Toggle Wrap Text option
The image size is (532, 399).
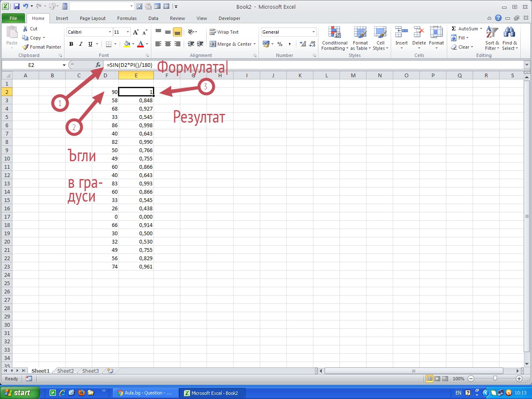pos(224,32)
